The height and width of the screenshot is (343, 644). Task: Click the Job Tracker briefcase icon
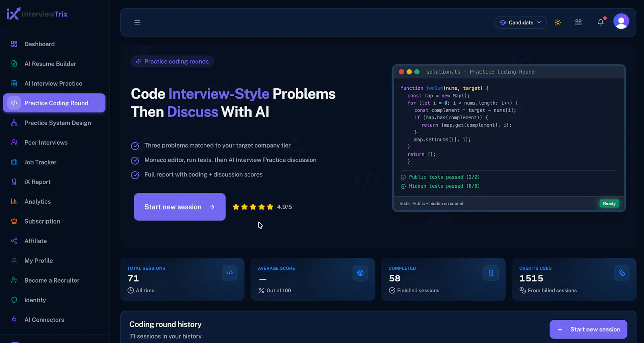point(14,162)
